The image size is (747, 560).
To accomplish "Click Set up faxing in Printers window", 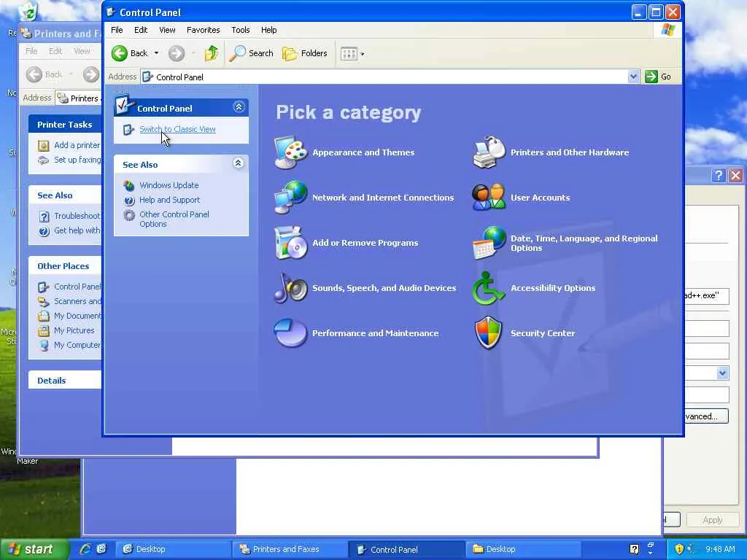I will pyautogui.click(x=77, y=160).
